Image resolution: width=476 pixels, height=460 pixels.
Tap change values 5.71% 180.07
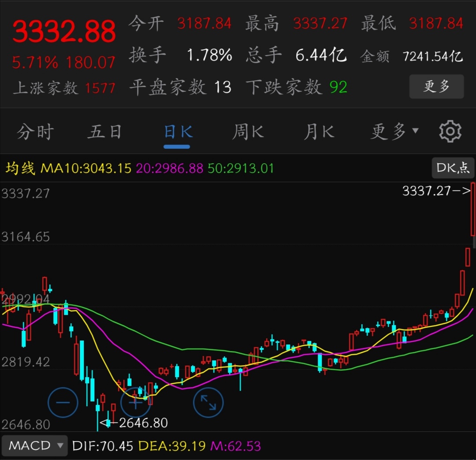pyautogui.click(x=64, y=63)
